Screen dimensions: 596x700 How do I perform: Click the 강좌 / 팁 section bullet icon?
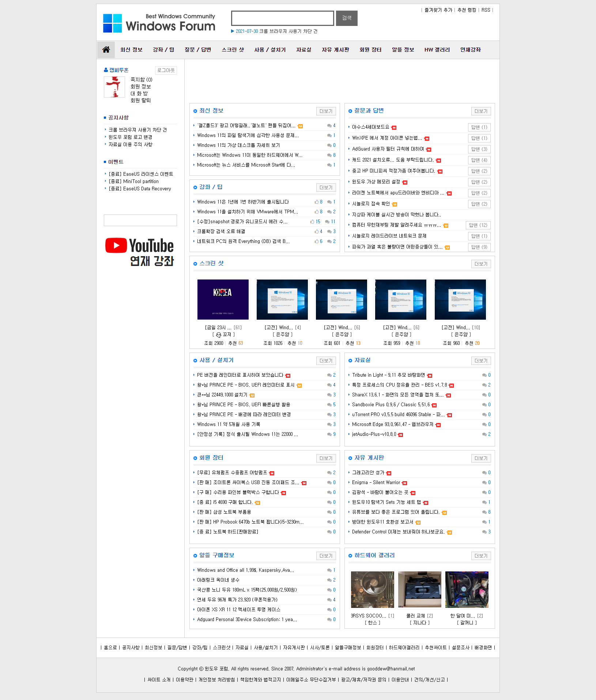click(195, 187)
